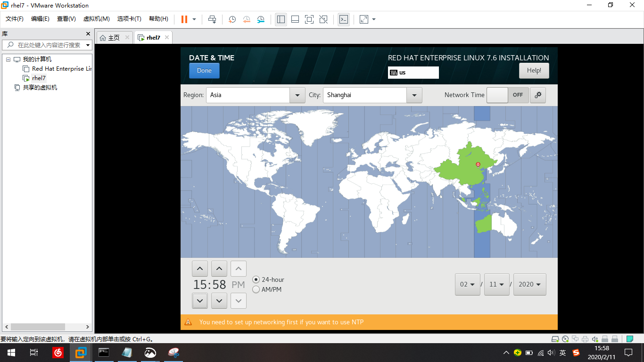Open NetEase Music taskbar icon
This screenshot has width=644, height=362.
pos(58,353)
